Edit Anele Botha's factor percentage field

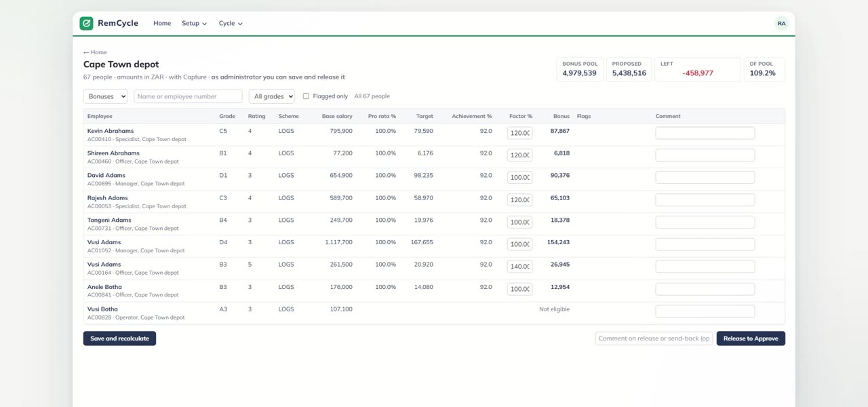[520, 289]
